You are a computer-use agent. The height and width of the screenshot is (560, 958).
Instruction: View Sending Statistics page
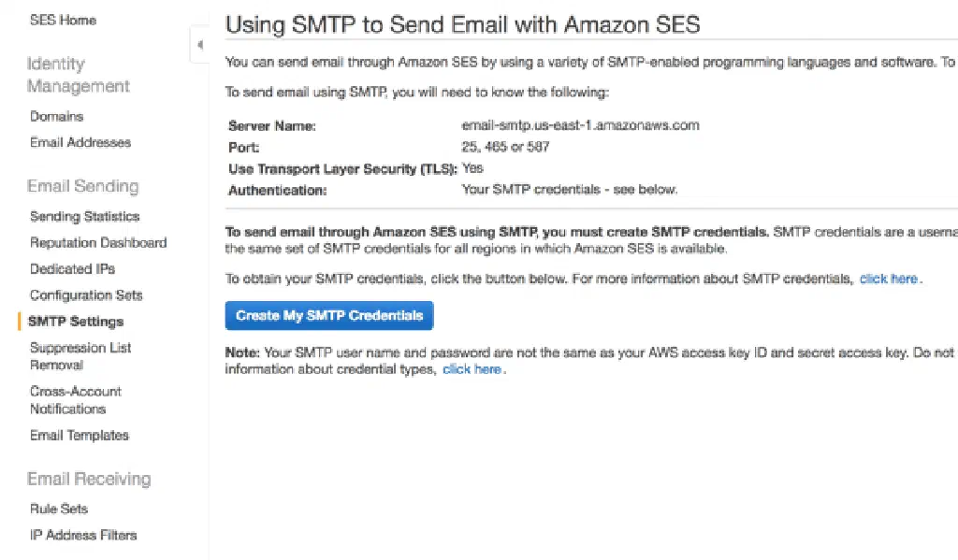[84, 216]
